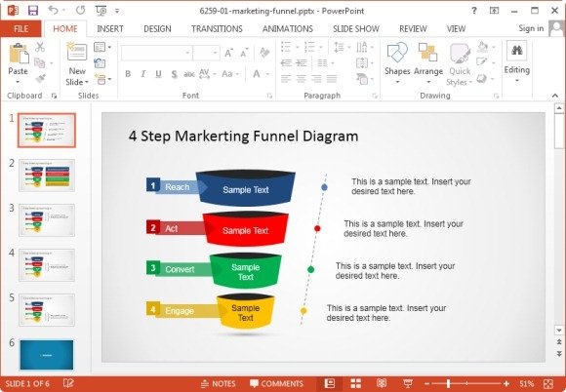Click the Copy icon in Clipboard group
Image resolution: width=566 pixels, height=392 pixels.
(x=40, y=62)
